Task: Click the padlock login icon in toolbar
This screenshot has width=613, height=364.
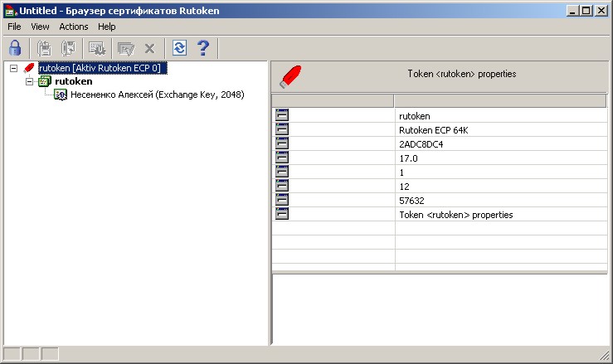Action: click(x=14, y=48)
